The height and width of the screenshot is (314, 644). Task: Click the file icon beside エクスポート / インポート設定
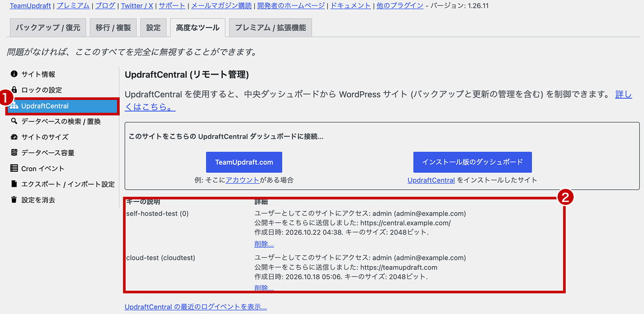coord(14,184)
